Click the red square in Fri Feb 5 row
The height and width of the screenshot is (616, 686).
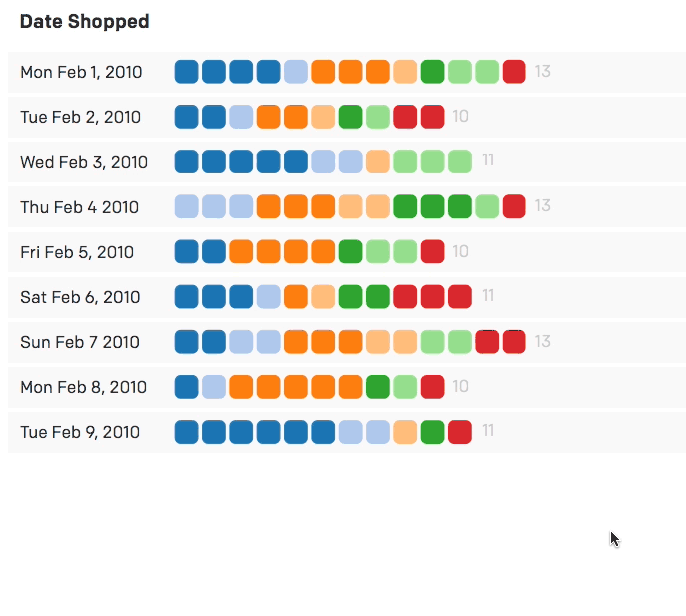(432, 251)
